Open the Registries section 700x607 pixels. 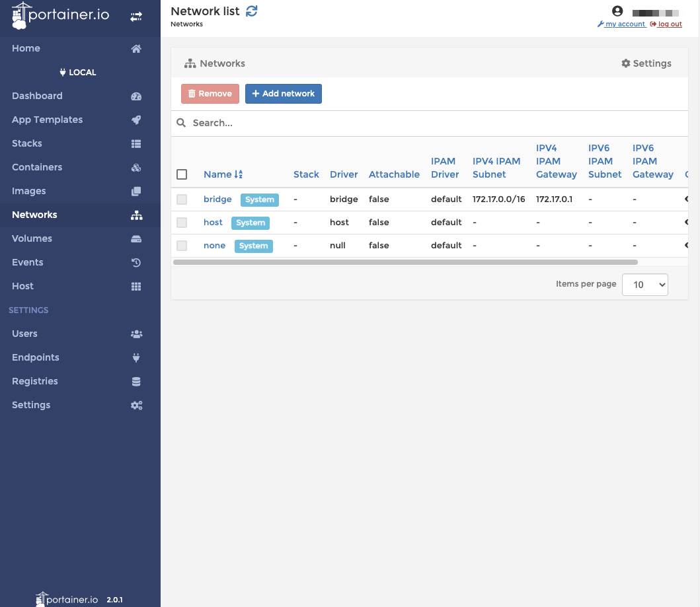point(136,381)
